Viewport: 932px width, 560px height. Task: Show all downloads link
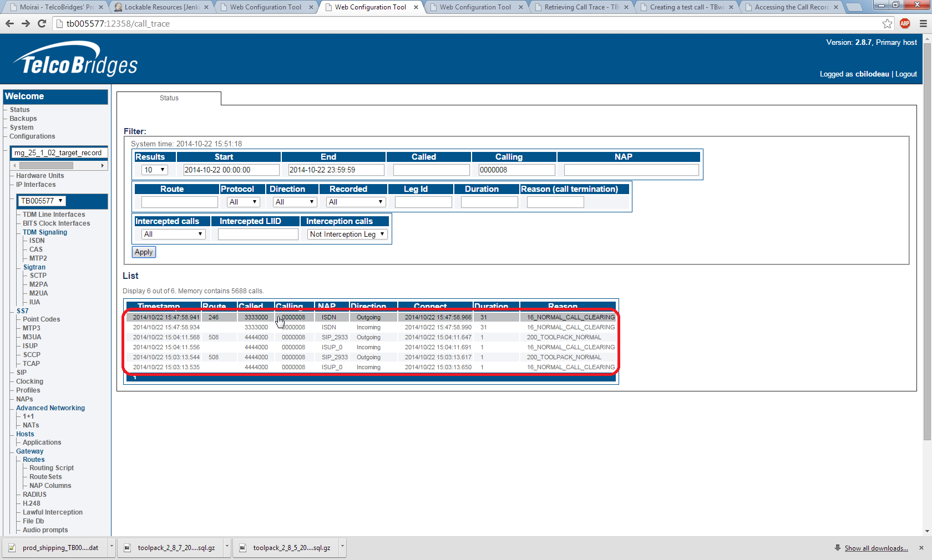[x=876, y=548]
